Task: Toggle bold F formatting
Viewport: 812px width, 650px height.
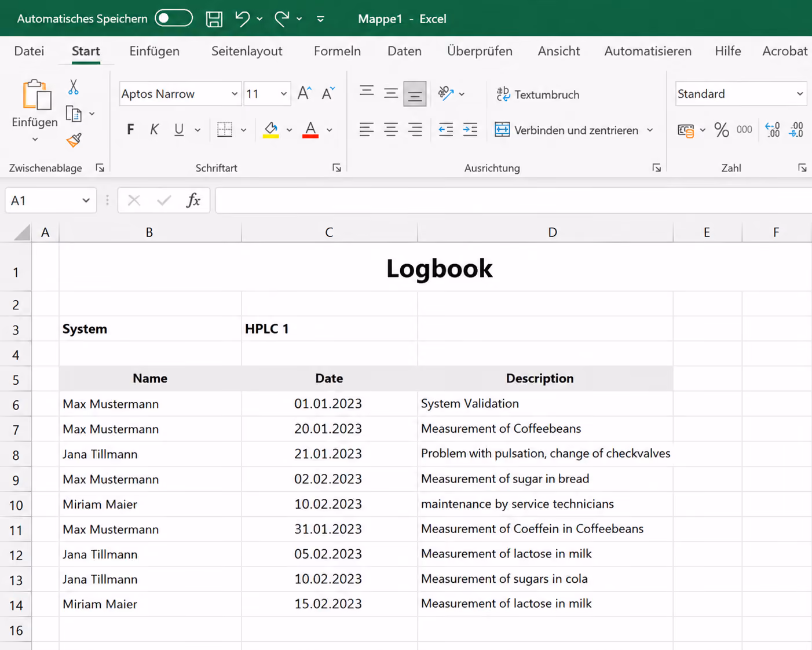Action: click(x=130, y=129)
